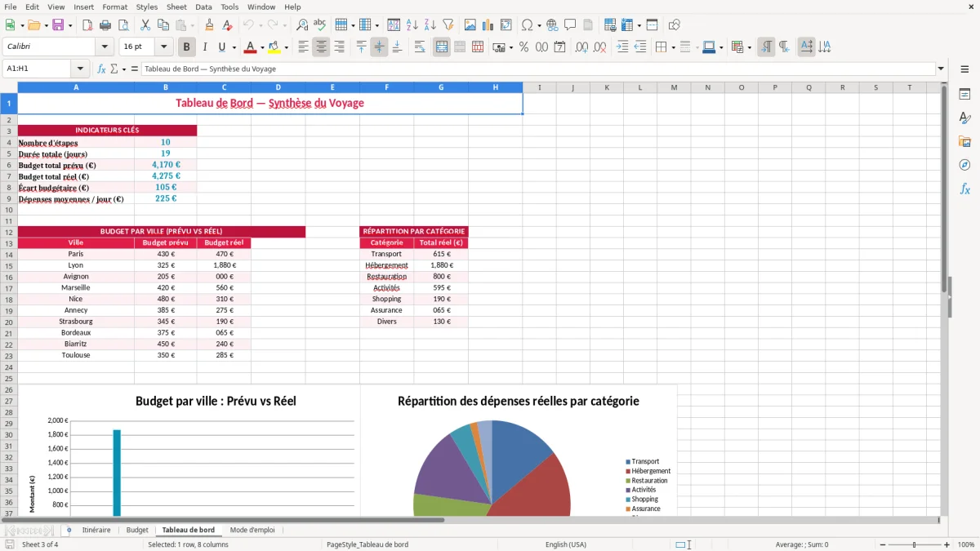This screenshot has height=551, width=980.
Task: Open the Font Name dropdown
Action: point(105,47)
